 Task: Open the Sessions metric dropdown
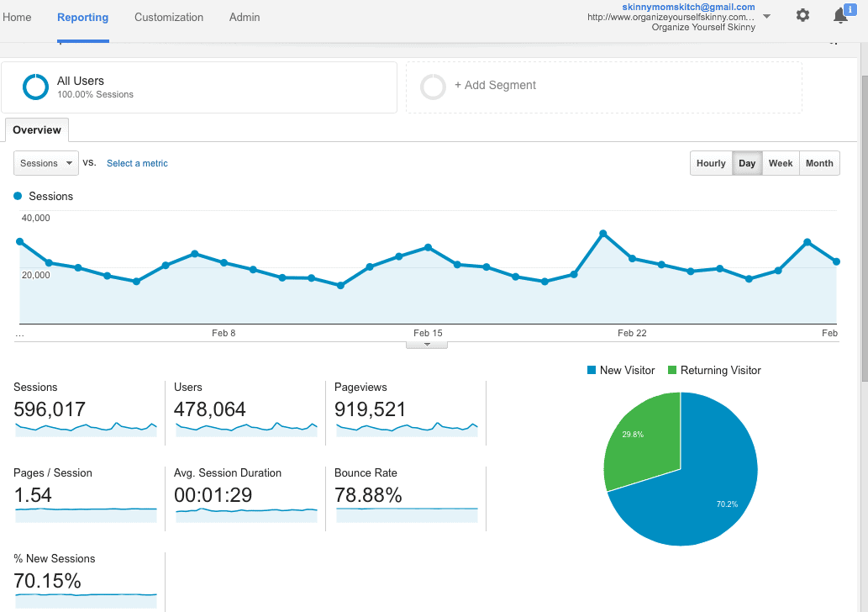[46, 163]
